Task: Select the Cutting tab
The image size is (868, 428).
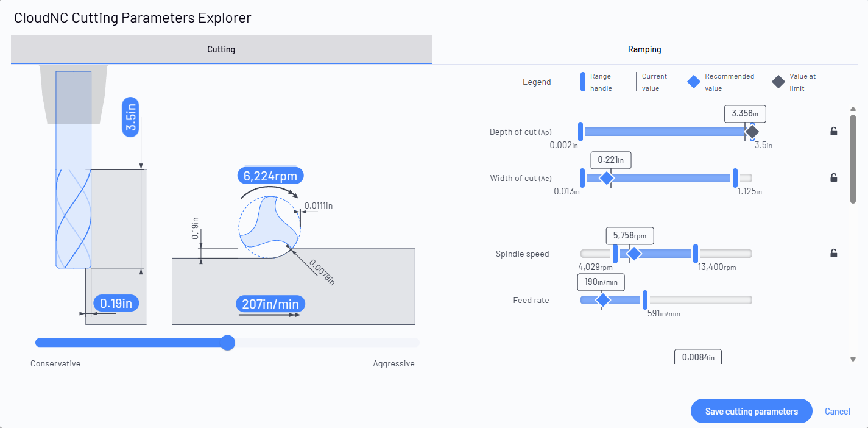Action: [x=221, y=49]
